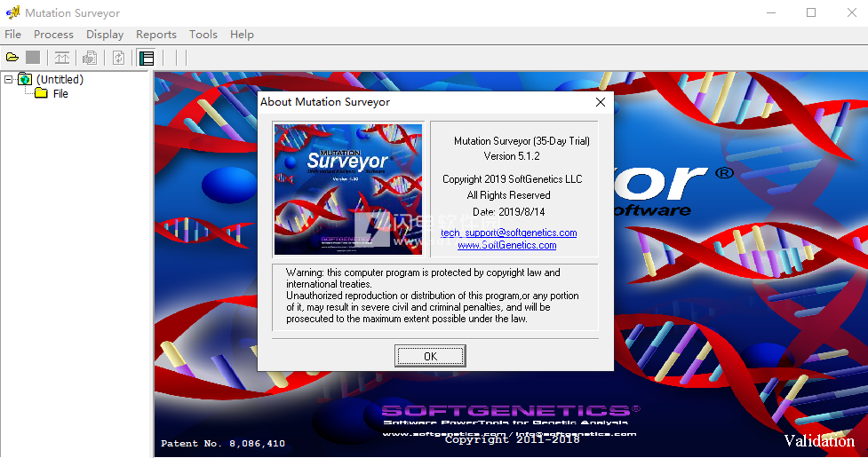Viewport: 868px width, 458px height.
Task: Click the Surveyor splash thumbnail in About dialog
Action: point(348,189)
